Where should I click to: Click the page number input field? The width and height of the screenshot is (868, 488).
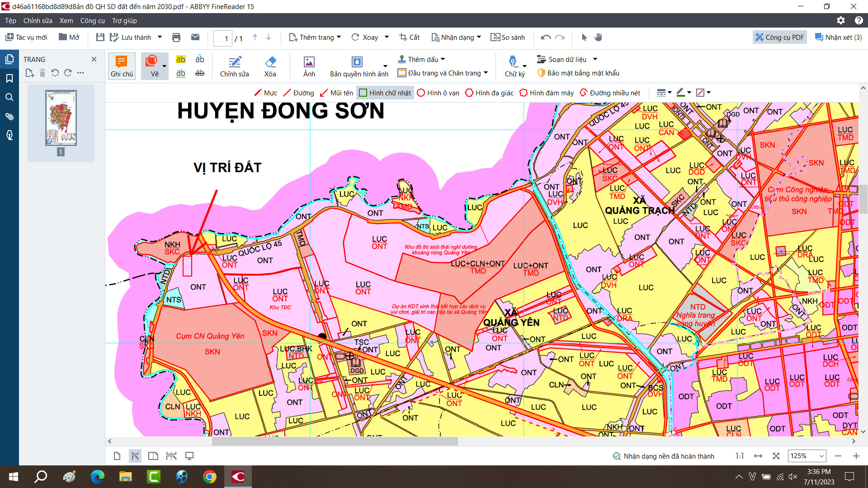[x=223, y=38]
